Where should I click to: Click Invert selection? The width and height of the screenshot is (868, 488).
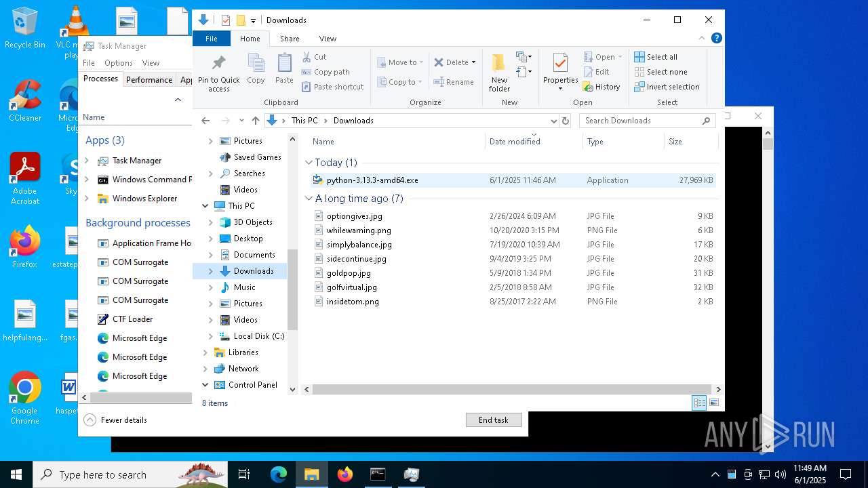(x=667, y=87)
